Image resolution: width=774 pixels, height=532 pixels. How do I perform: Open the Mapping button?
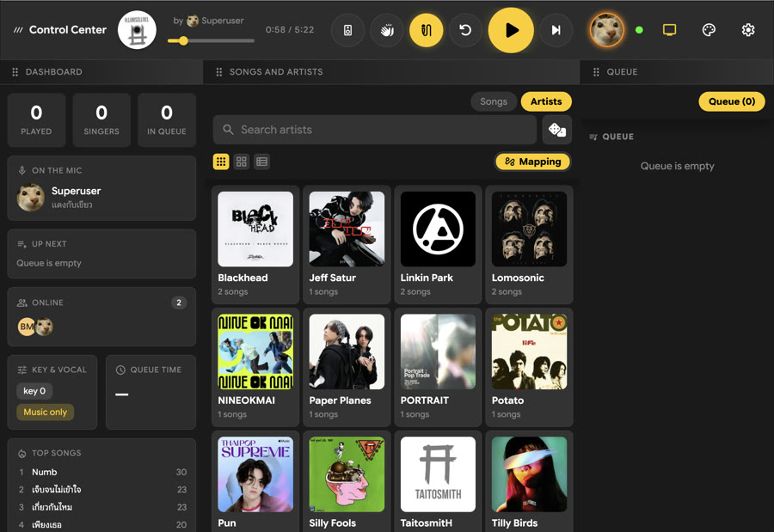coord(532,162)
